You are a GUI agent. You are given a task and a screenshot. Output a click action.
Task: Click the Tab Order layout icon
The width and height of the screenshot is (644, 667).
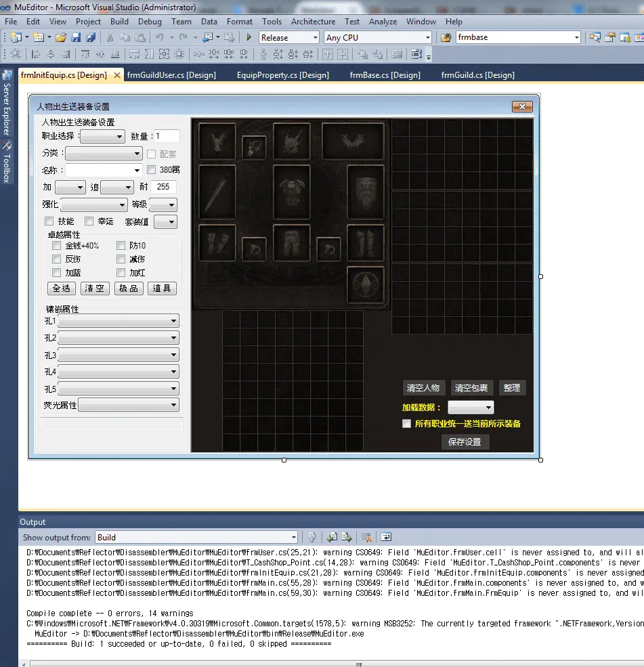coord(416,54)
